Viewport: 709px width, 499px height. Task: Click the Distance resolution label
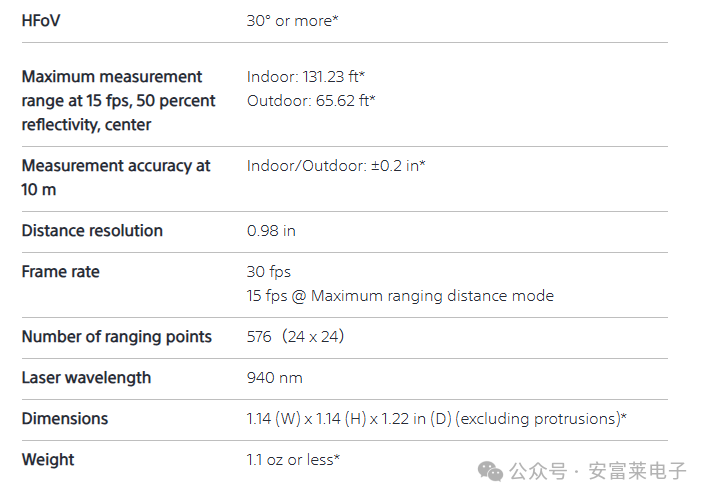click(92, 230)
